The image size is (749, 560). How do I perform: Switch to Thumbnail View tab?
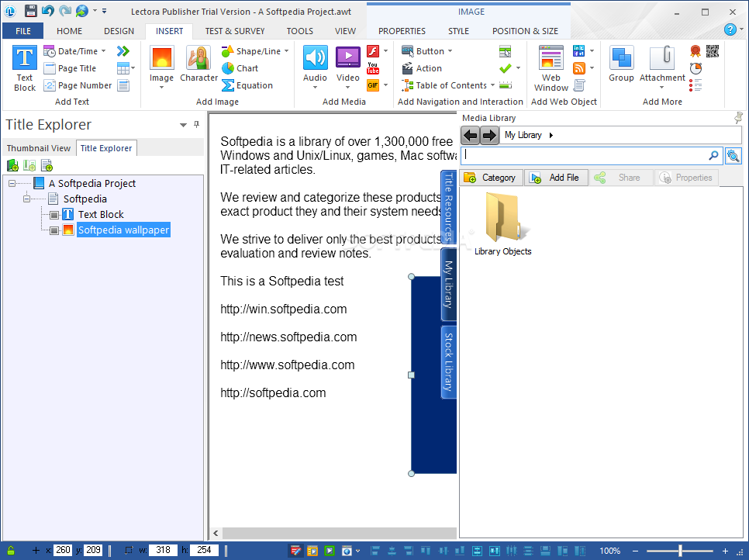[39, 148]
